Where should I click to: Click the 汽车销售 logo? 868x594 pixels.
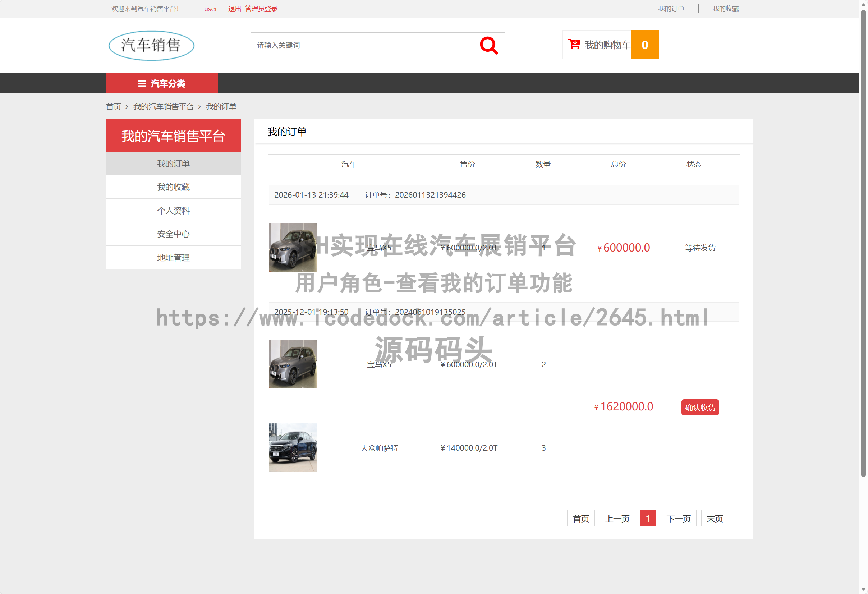click(151, 45)
